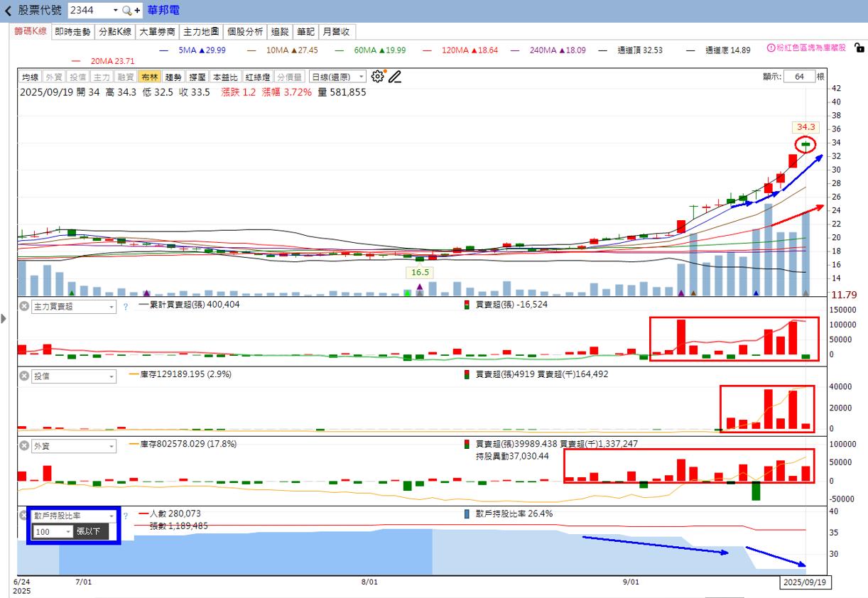Select the pen drawing tool icon
The height and width of the screenshot is (598, 868).
tap(395, 77)
